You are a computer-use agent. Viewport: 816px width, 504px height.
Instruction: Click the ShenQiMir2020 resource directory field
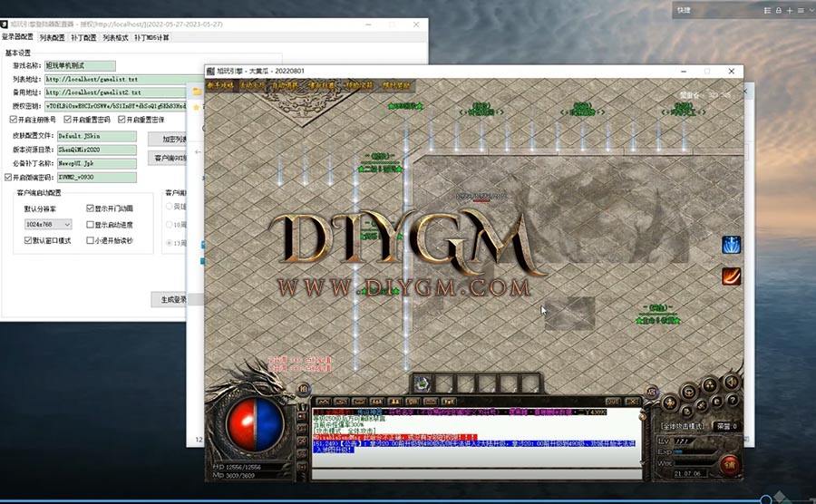tap(97, 150)
